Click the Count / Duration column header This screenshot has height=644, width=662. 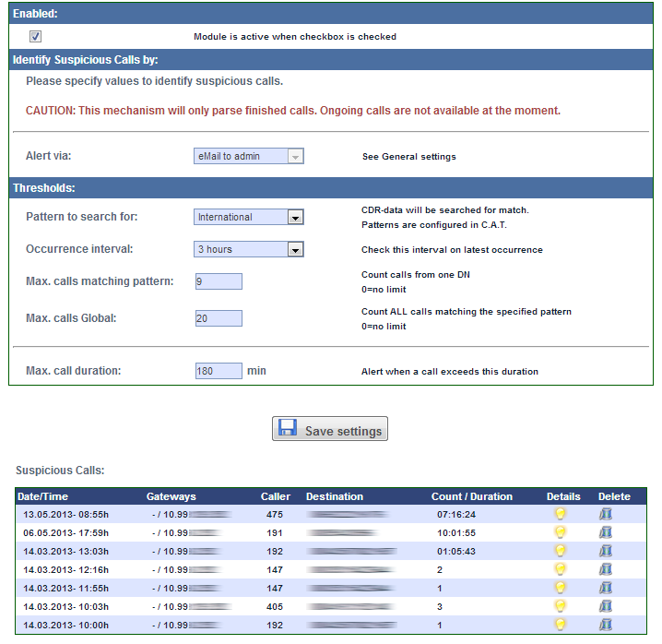[471, 496]
